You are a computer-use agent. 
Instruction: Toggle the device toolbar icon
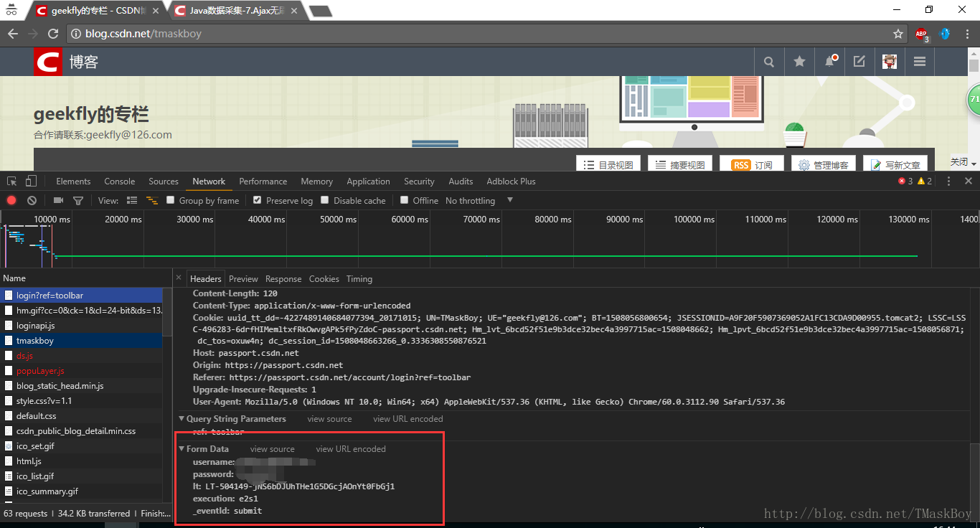click(x=31, y=181)
